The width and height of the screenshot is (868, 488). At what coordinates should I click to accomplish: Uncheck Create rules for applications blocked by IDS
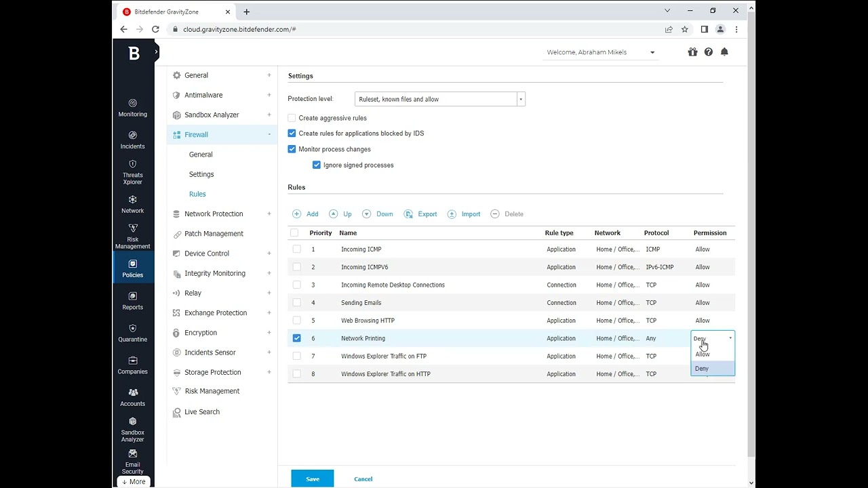point(292,134)
